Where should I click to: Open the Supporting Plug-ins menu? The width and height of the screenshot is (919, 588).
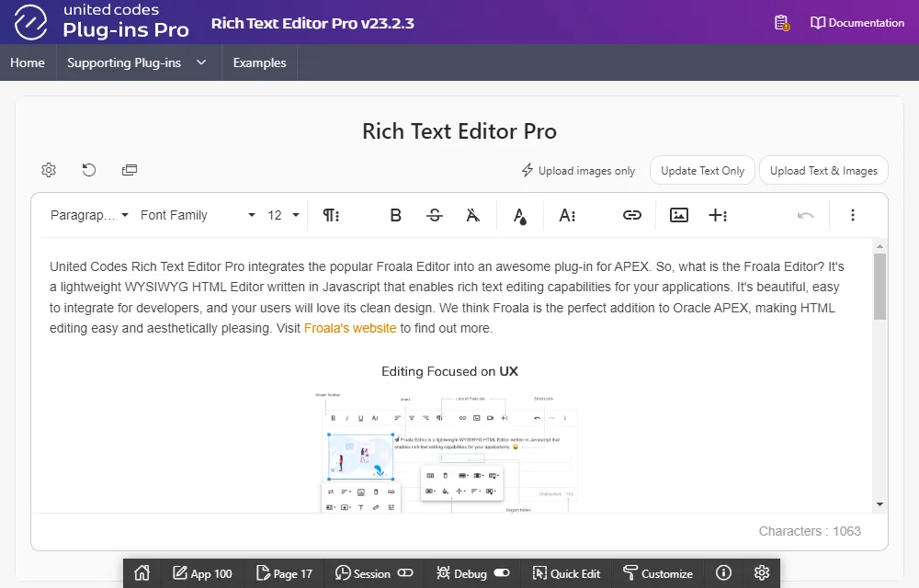click(x=136, y=62)
